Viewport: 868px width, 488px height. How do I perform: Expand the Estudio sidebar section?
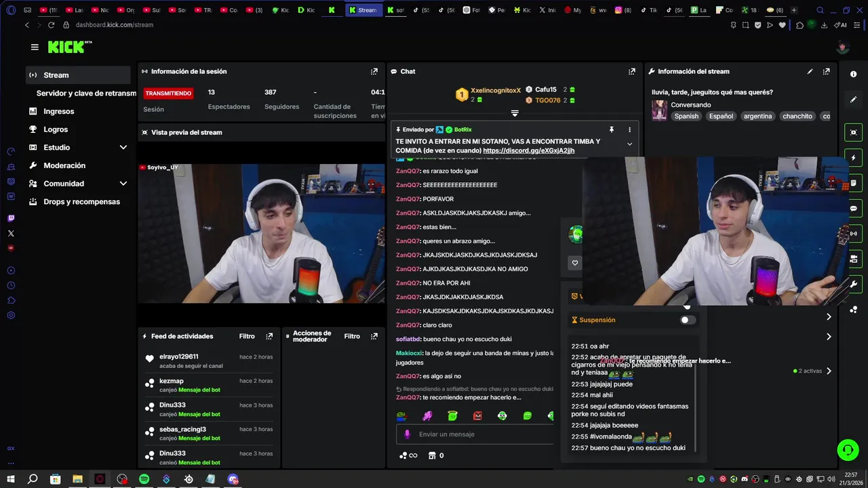click(x=123, y=147)
